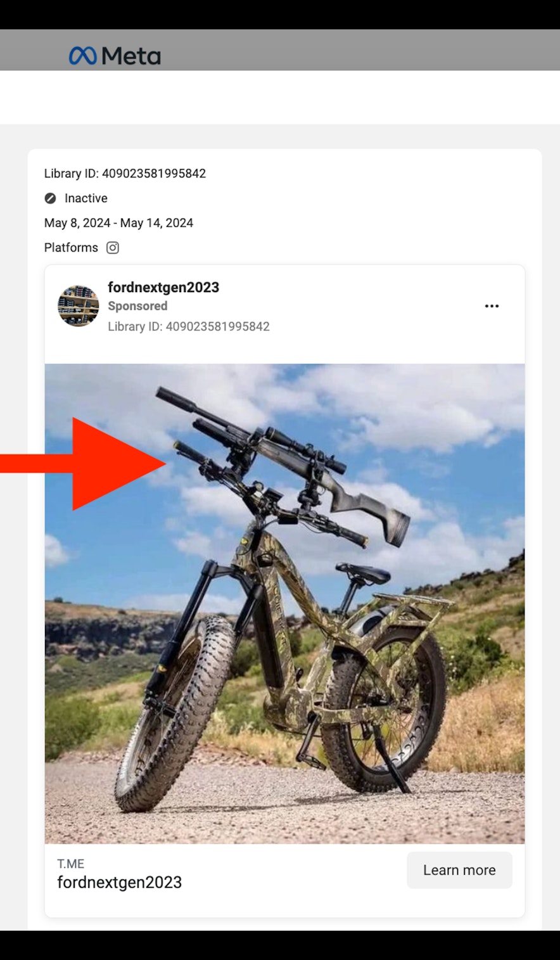Click the Instagram platform icon

113,248
